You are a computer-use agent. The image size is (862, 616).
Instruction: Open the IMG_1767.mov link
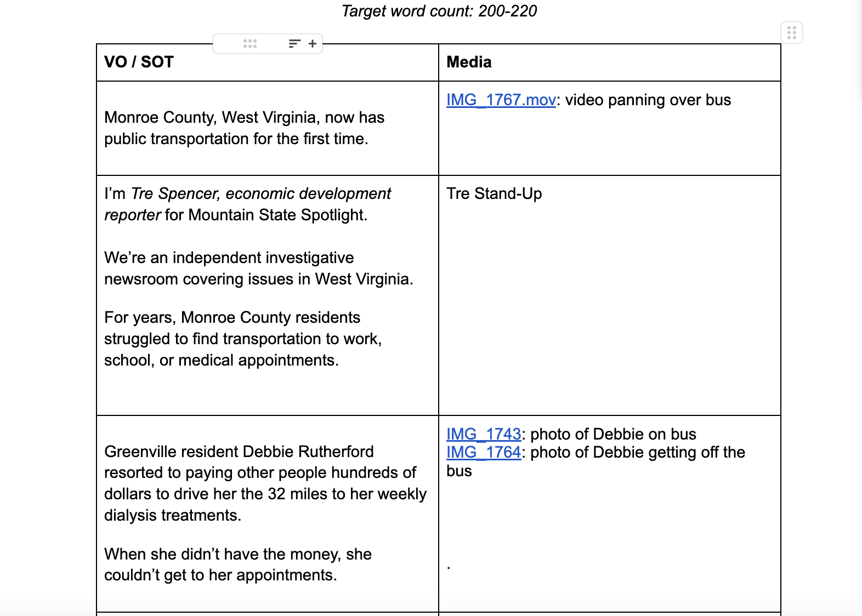coord(501,100)
